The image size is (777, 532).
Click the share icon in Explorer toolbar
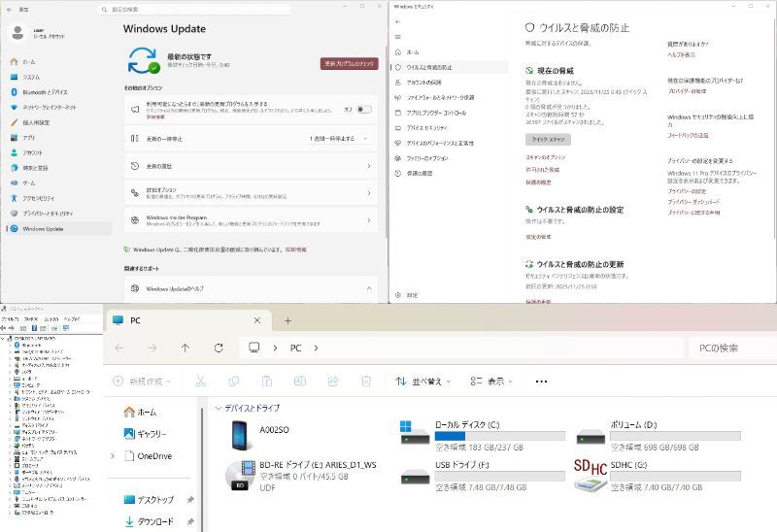(333, 381)
